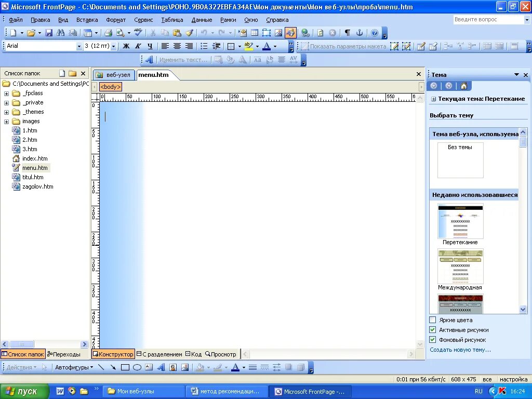This screenshot has height=399, width=532.
Task: Uncheck the Активные рисунки checkbox
Action: 433,330
